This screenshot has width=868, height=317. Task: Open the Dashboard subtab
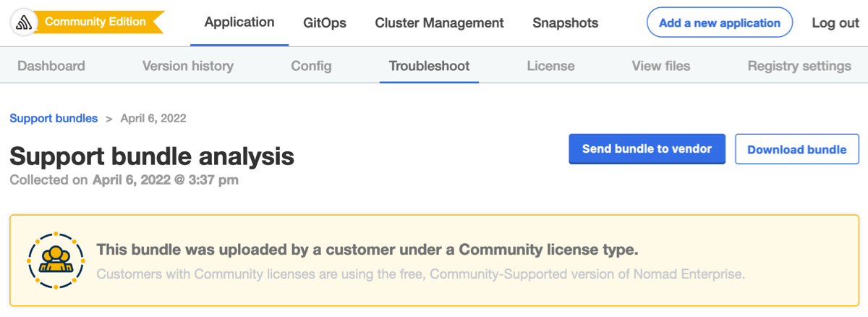pos(51,66)
